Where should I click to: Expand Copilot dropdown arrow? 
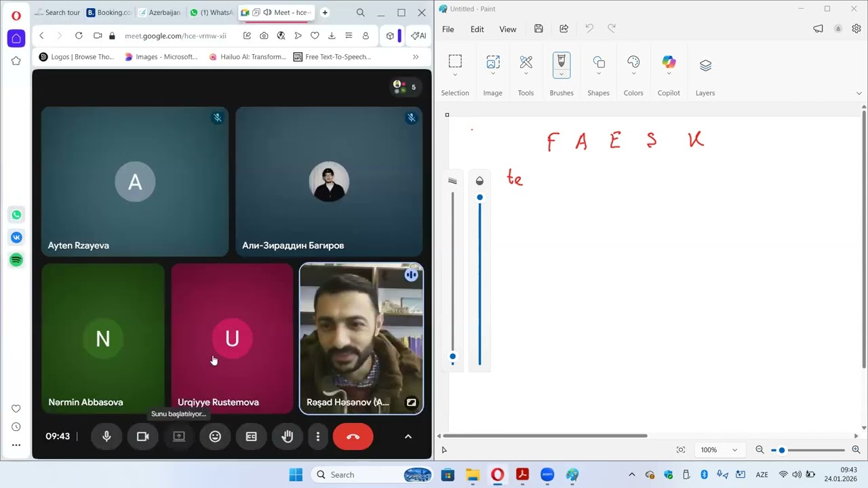(669, 74)
